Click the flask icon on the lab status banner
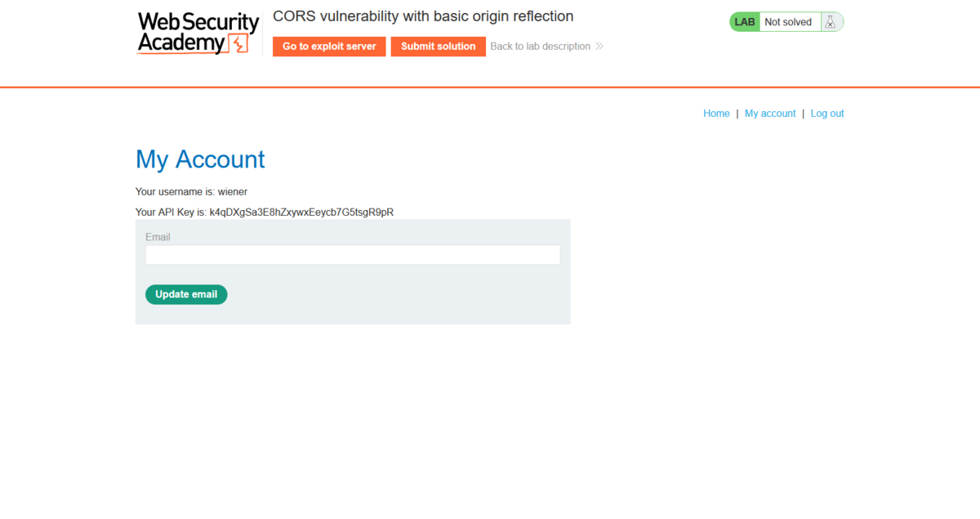The width and height of the screenshot is (980, 519). click(x=831, y=21)
